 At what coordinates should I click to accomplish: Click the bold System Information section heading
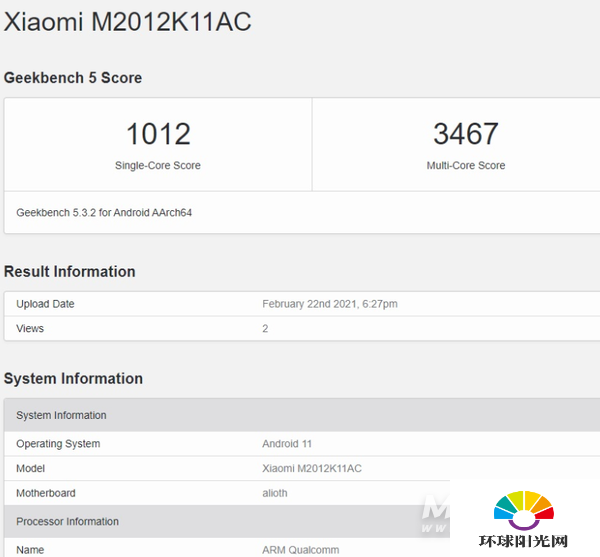coord(73,379)
